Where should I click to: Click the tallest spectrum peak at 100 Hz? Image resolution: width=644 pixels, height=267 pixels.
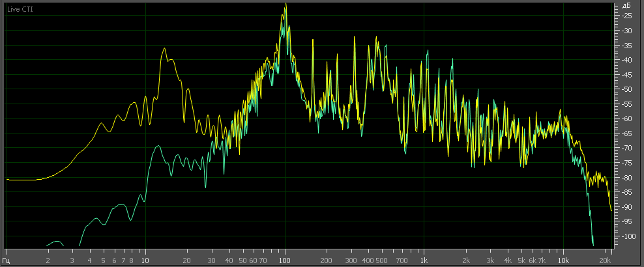285,5
